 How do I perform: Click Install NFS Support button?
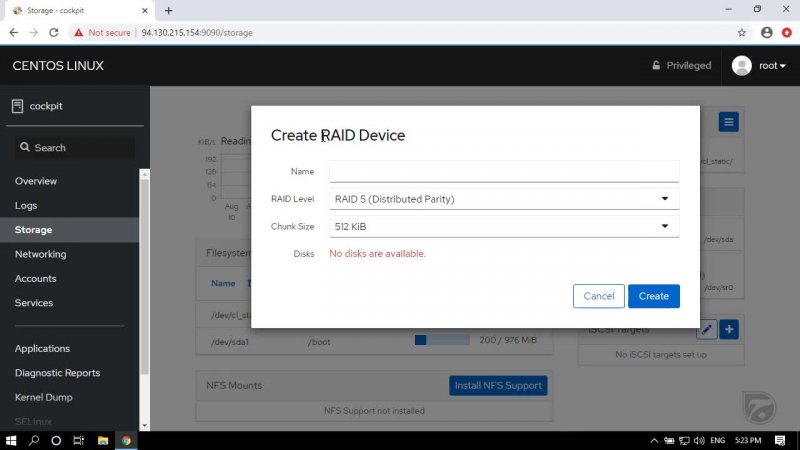pos(498,385)
